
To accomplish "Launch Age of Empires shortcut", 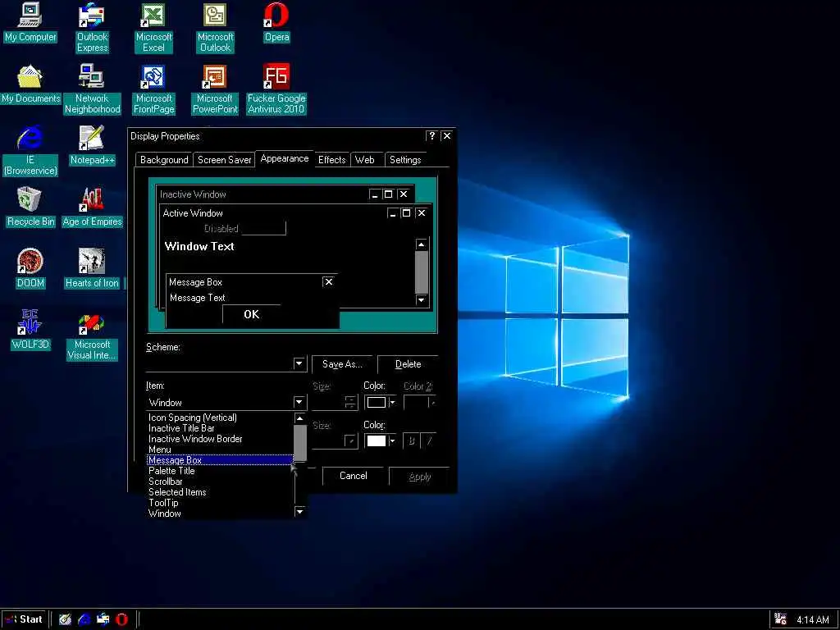I will click(92, 208).
